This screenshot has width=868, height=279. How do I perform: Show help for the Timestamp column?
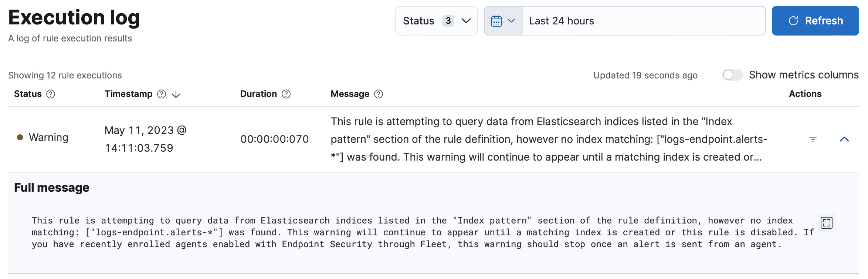161,94
